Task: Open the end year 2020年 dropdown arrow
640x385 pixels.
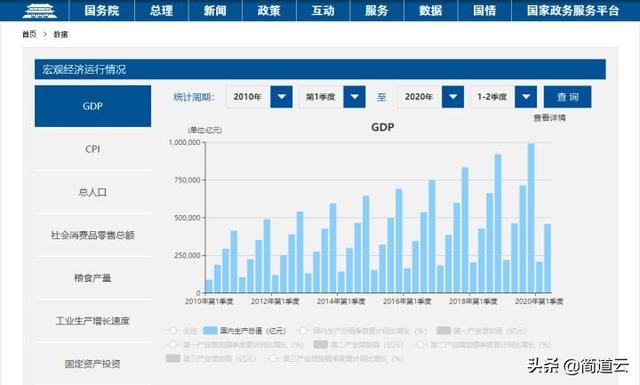Action: click(453, 97)
